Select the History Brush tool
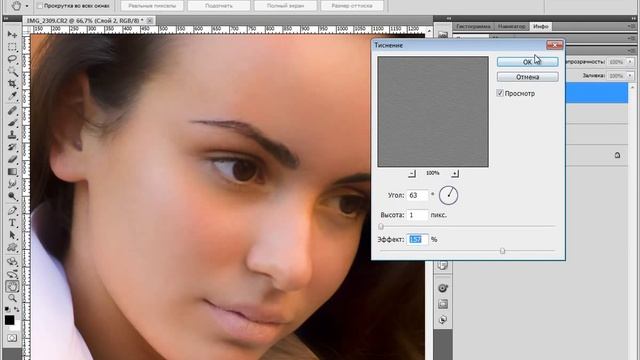The height and width of the screenshot is (360, 640). coord(12,147)
